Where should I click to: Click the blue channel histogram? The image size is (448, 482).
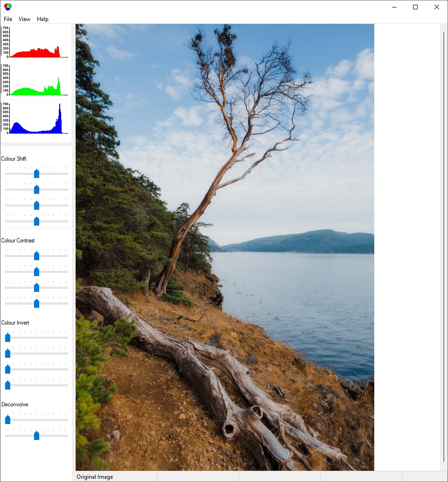(35, 118)
